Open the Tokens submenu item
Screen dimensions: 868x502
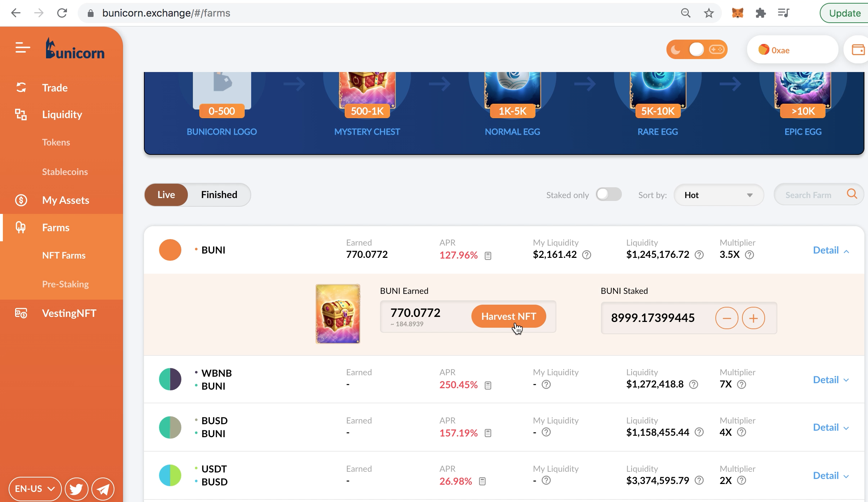pyautogui.click(x=56, y=142)
